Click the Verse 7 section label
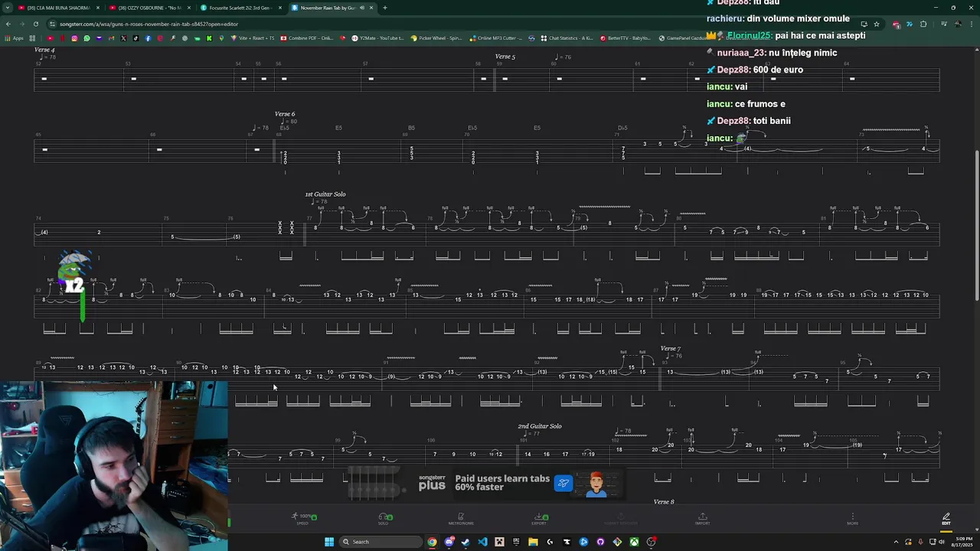Viewport: 980px width, 551px height. pyautogui.click(x=671, y=348)
